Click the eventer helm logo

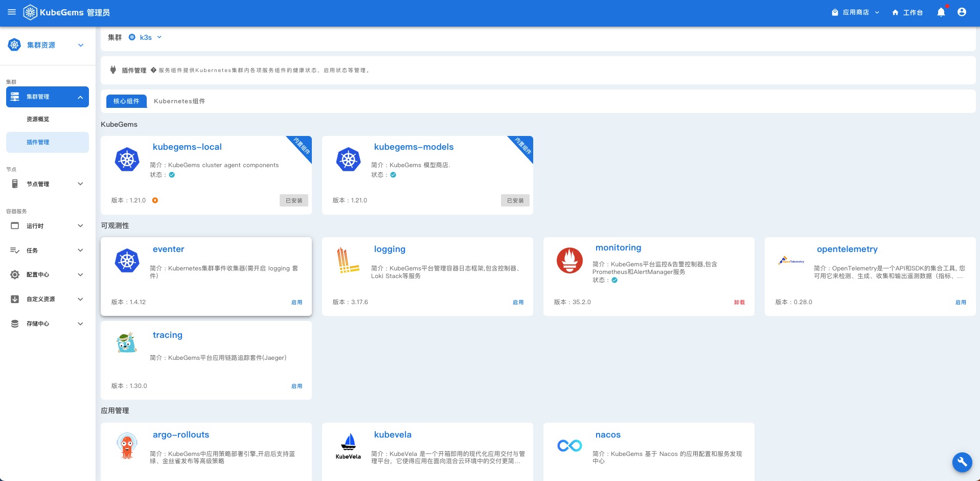(127, 261)
